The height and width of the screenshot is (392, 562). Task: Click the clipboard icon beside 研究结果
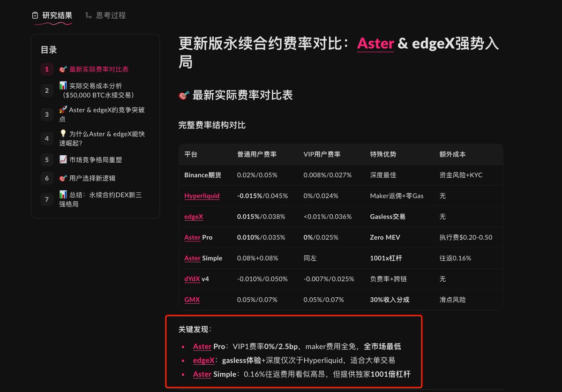(x=35, y=15)
